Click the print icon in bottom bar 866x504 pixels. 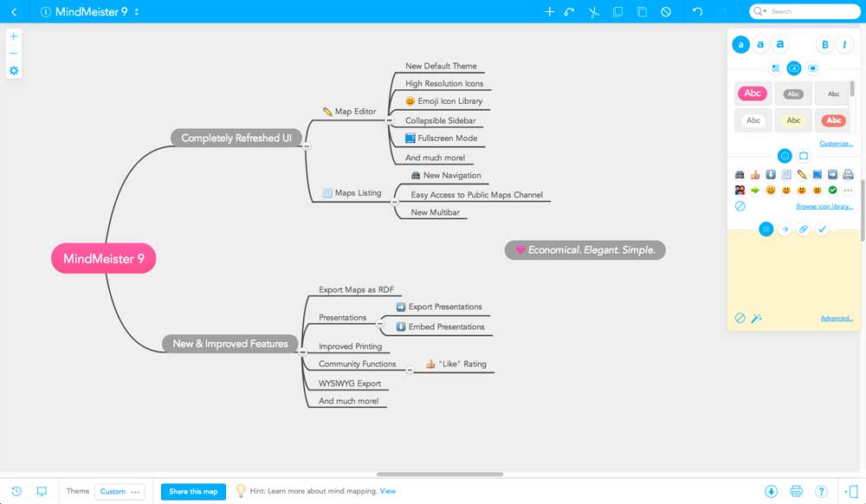796,491
